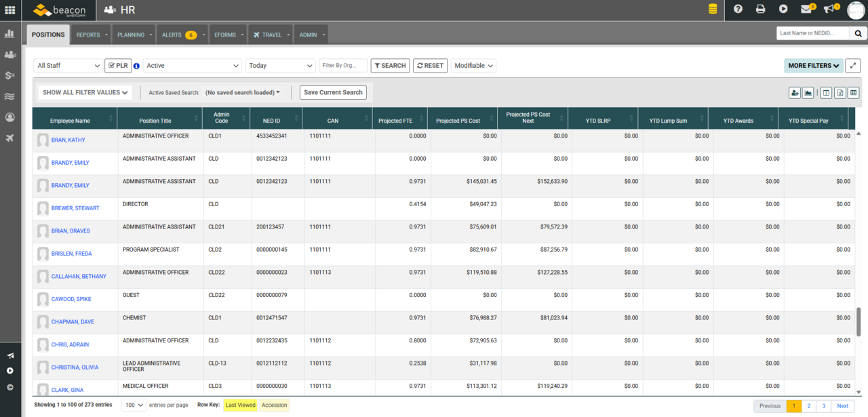
Task: Toggle Row Key to Last Viewed
Action: point(240,405)
